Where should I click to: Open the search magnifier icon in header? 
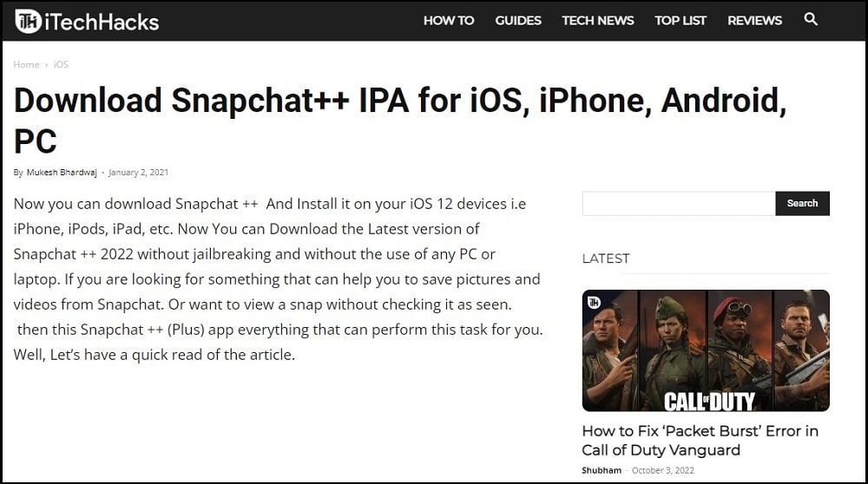(811, 19)
